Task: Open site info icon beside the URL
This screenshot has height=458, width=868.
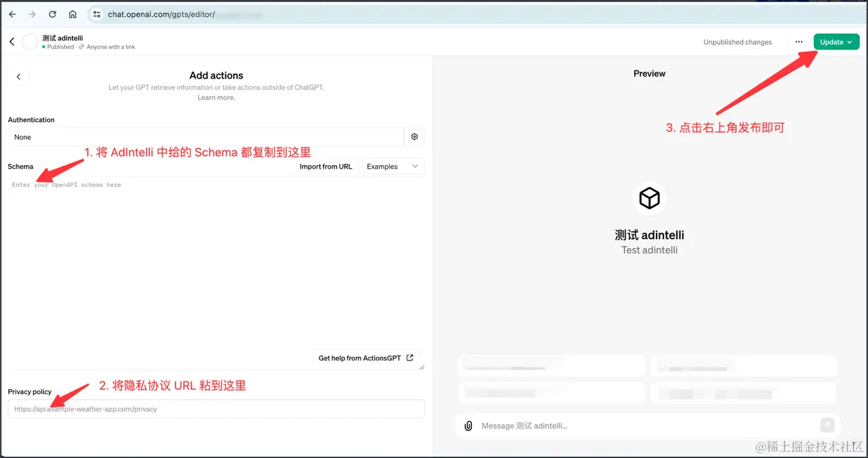Action: pyautogui.click(x=96, y=14)
